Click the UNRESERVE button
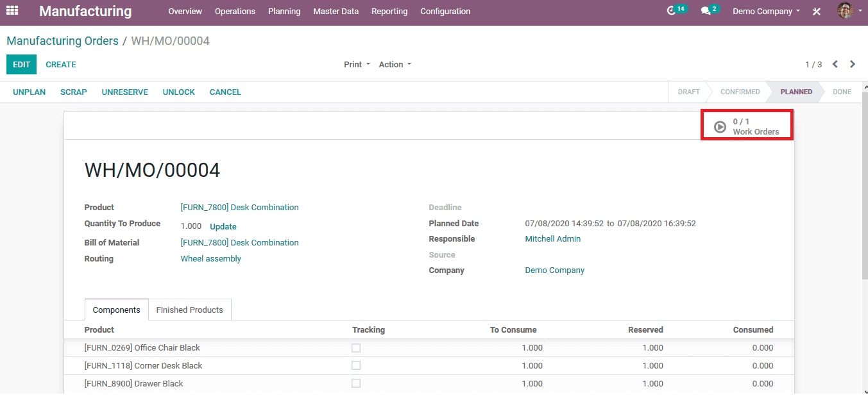Screen dimensions: 868x398 click(x=125, y=92)
